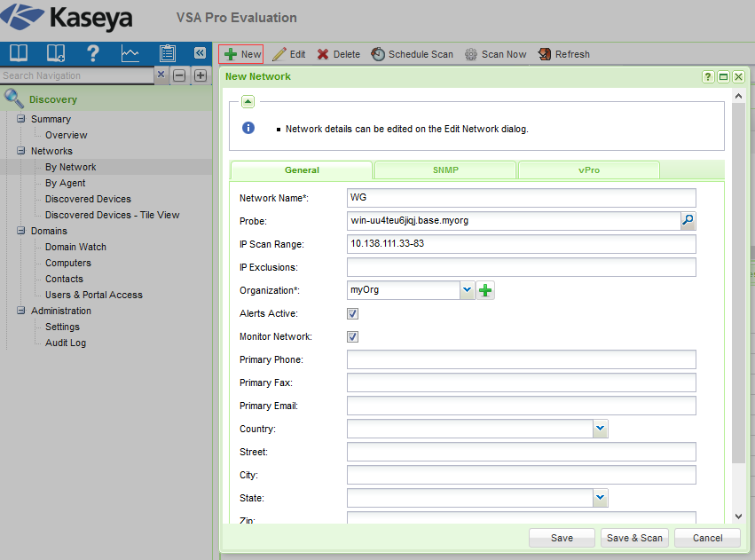The height and width of the screenshot is (560, 755).
Task: Open the vPro tab
Action: tap(588, 170)
